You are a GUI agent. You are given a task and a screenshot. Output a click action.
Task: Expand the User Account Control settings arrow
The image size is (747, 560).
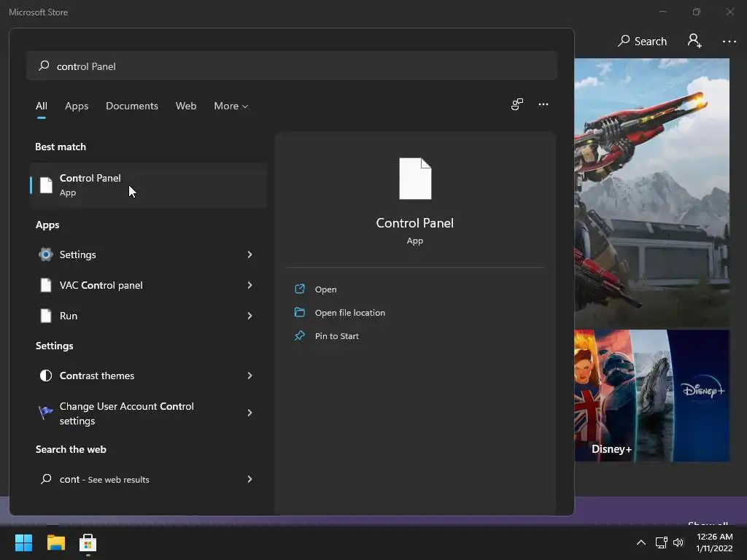click(249, 413)
